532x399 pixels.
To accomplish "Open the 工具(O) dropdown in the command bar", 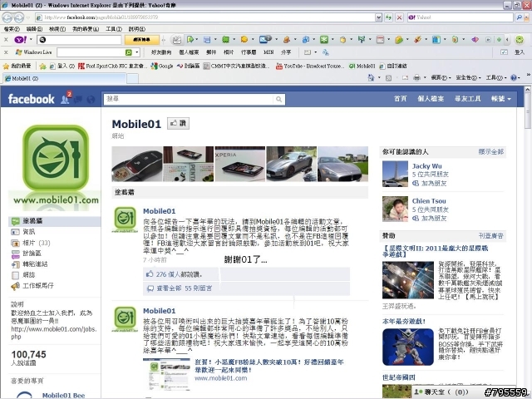I will 495,77.
